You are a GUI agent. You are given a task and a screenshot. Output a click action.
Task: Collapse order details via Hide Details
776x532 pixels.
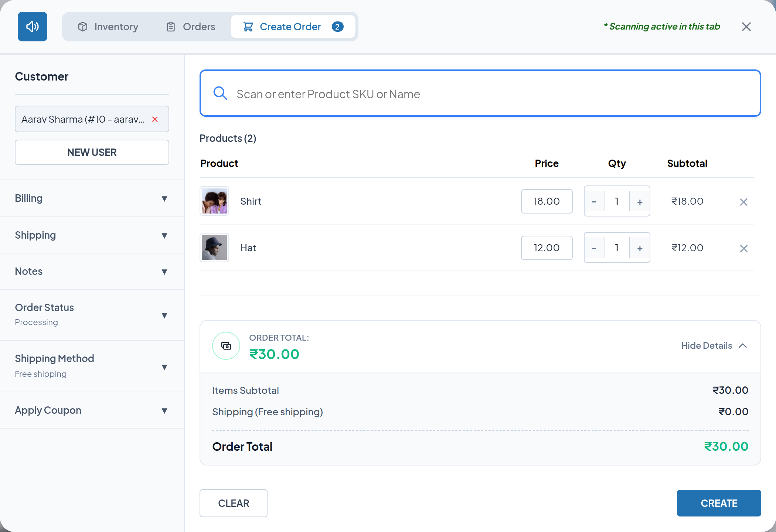click(714, 345)
